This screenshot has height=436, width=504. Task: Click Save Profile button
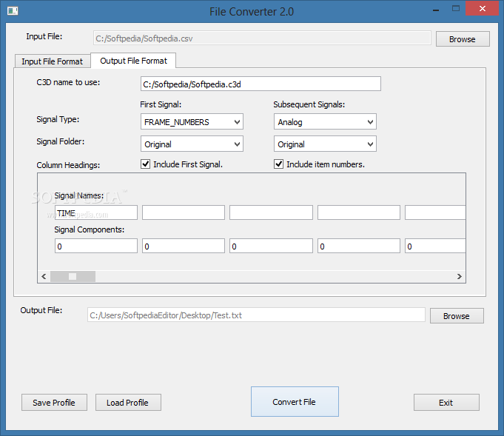click(54, 403)
